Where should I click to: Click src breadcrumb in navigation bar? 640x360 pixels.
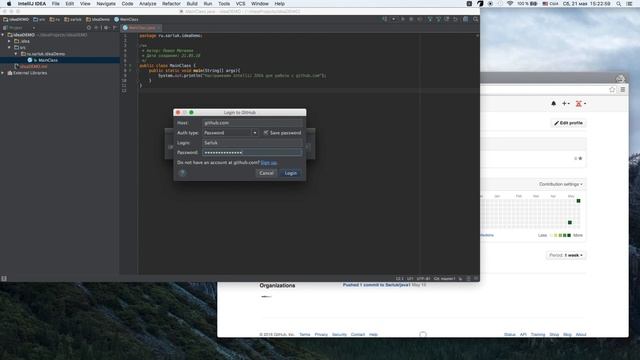[39, 19]
